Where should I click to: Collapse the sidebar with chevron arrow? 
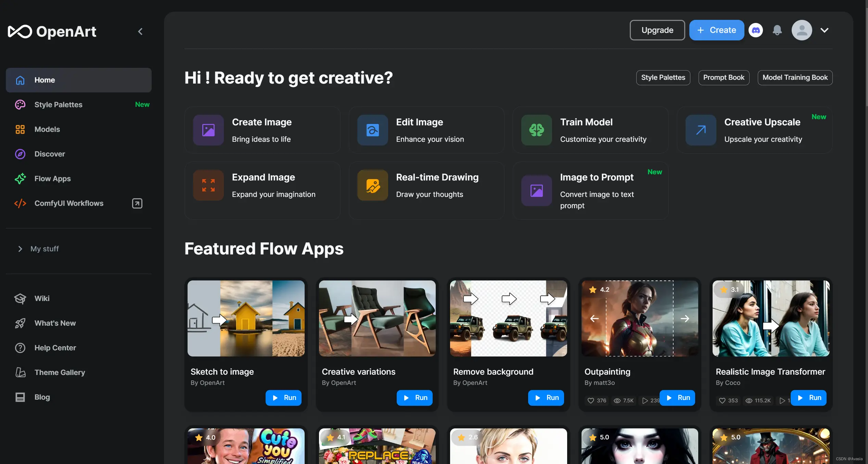pos(140,32)
